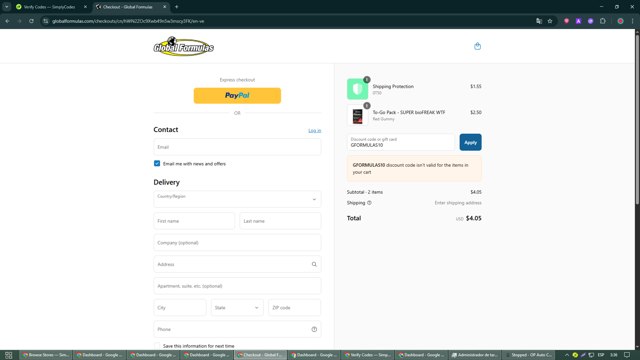Toggle Save this information for next time
Screen dimensions: 640x360
157,346
